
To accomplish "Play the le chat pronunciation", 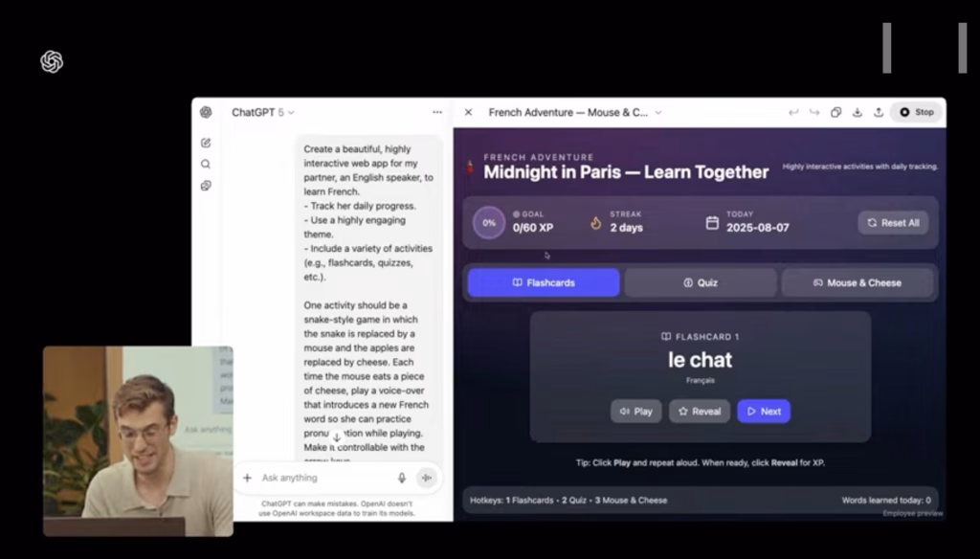I will point(635,412).
